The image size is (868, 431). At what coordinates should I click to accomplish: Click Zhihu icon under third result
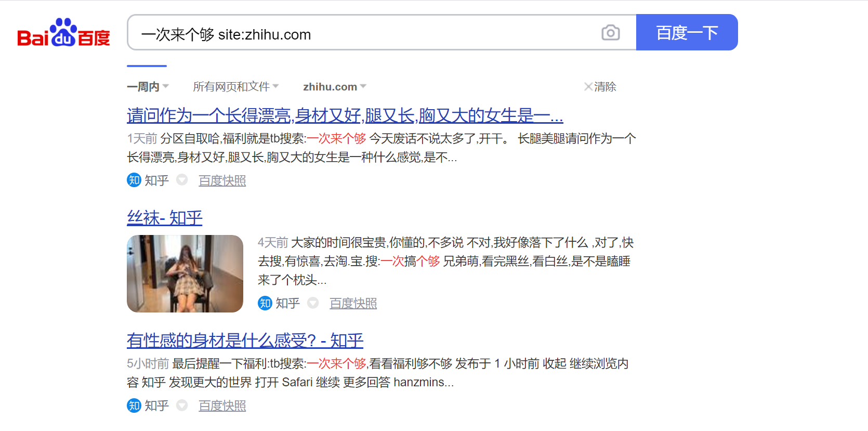point(134,405)
